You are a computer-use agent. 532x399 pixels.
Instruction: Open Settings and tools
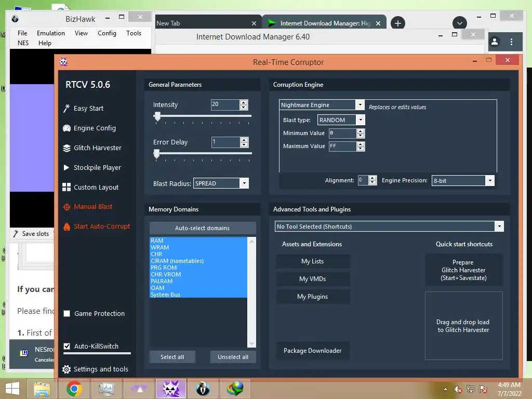point(96,369)
